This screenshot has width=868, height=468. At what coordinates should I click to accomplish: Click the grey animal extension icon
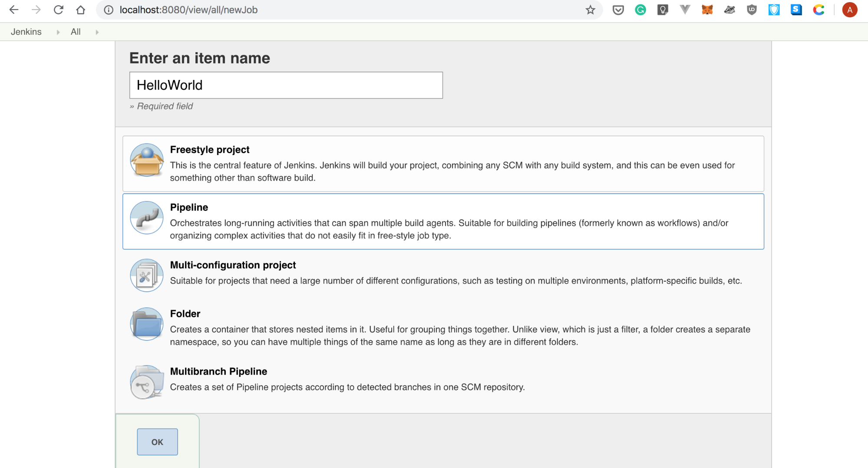(x=729, y=10)
